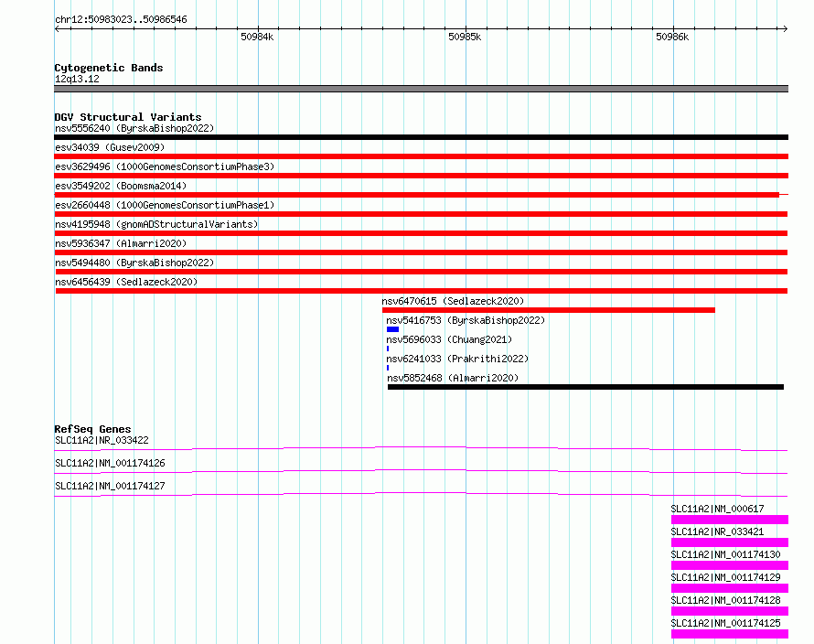Click the magenta SLC11A2|NR_033421 exon block
This screenshot has width=814, height=644.
click(x=730, y=542)
